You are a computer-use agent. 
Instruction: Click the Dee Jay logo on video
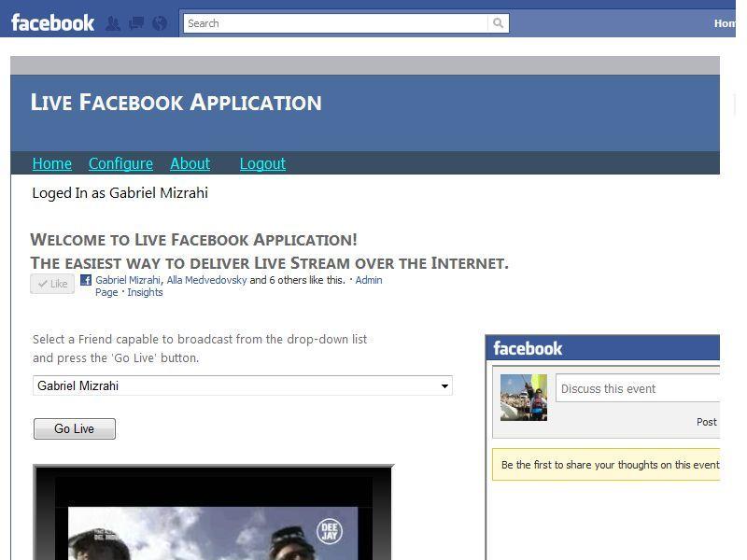click(330, 531)
